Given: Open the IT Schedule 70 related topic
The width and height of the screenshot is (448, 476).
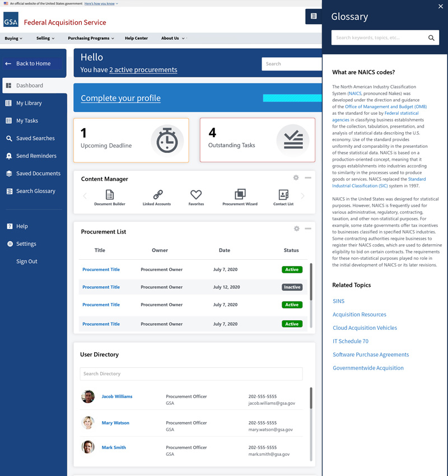Looking at the screenshot, I should (x=351, y=341).
